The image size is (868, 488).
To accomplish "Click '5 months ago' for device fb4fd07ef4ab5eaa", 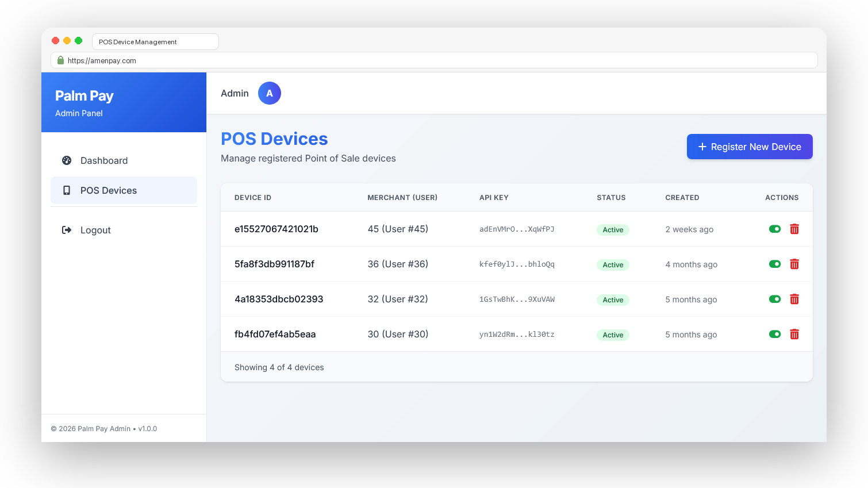I will click(x=691, y=335).
